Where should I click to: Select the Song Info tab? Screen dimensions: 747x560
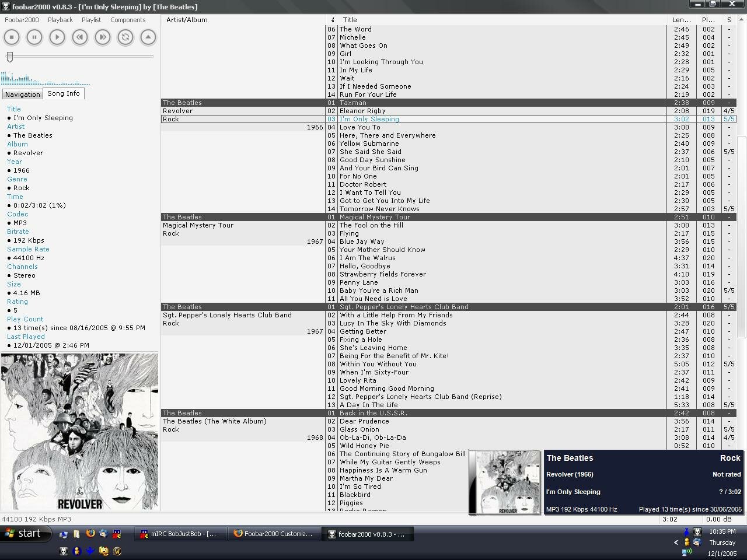(x=64, y=93)
